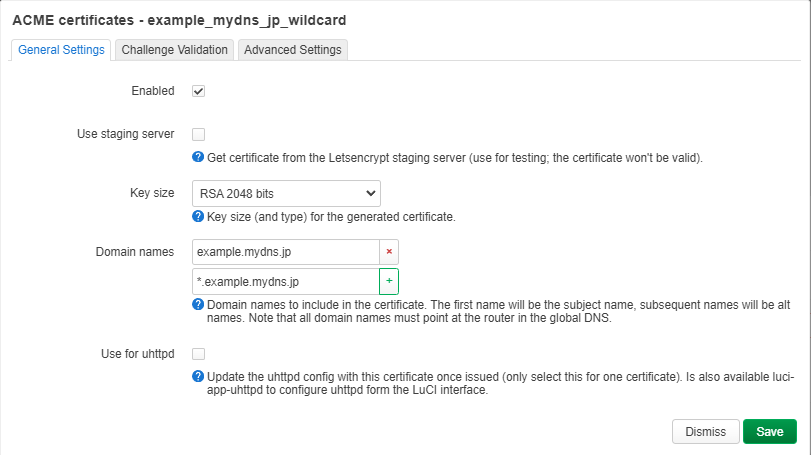Switch to the Challenge Validation tab
The width and height of the screenshot is (811, 455).
(x=175, y=49)
